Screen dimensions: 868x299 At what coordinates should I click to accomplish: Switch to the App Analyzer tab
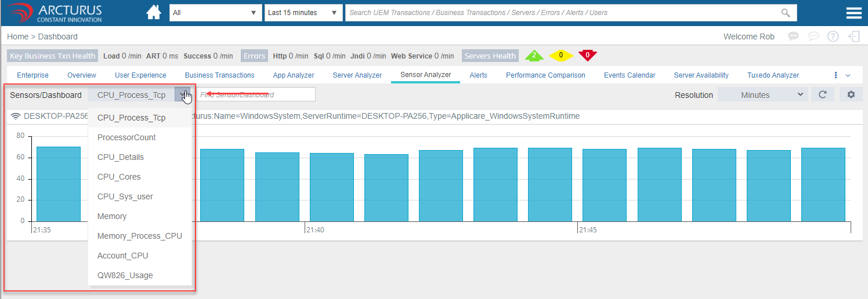[x=293, y=75]
